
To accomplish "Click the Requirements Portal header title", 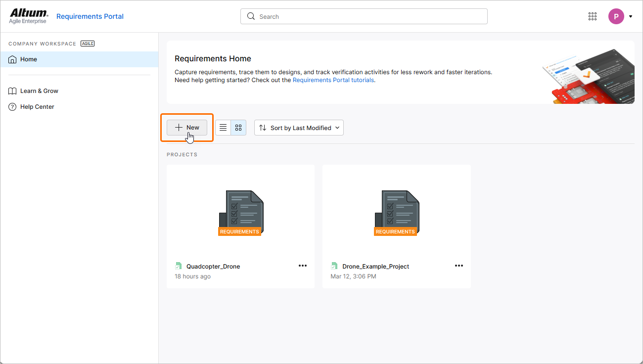I will [90, 16].
